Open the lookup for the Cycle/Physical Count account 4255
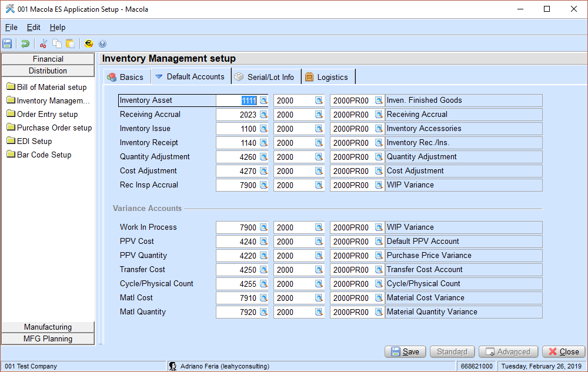 (x=263, y=284)
